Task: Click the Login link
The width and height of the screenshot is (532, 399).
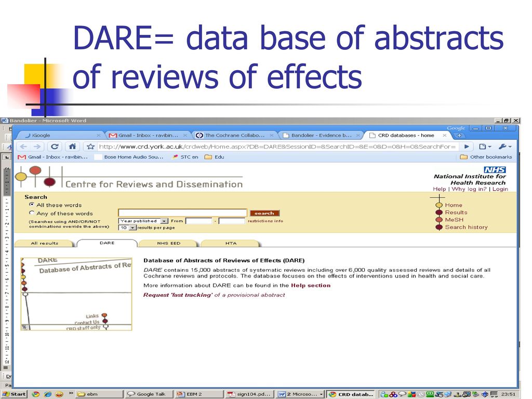Action: coord(500,189)
